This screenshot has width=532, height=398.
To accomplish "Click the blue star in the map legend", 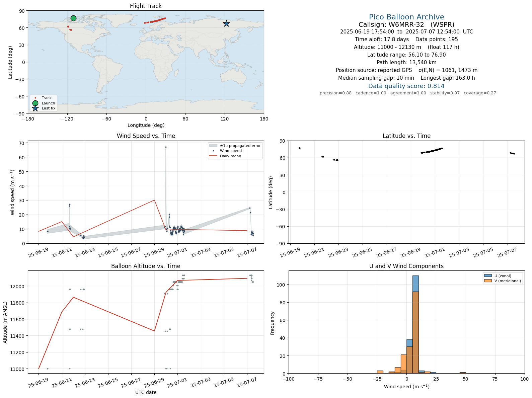I will click(35, 108).
